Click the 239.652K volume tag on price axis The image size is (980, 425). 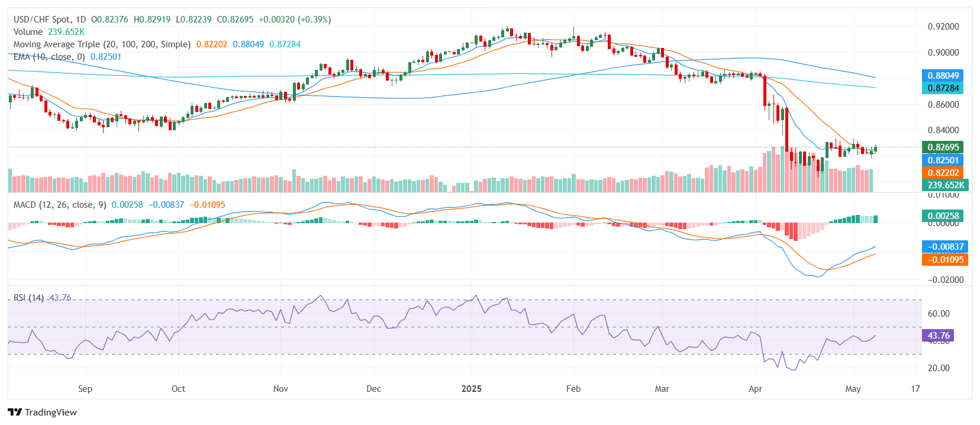point(945,185)
